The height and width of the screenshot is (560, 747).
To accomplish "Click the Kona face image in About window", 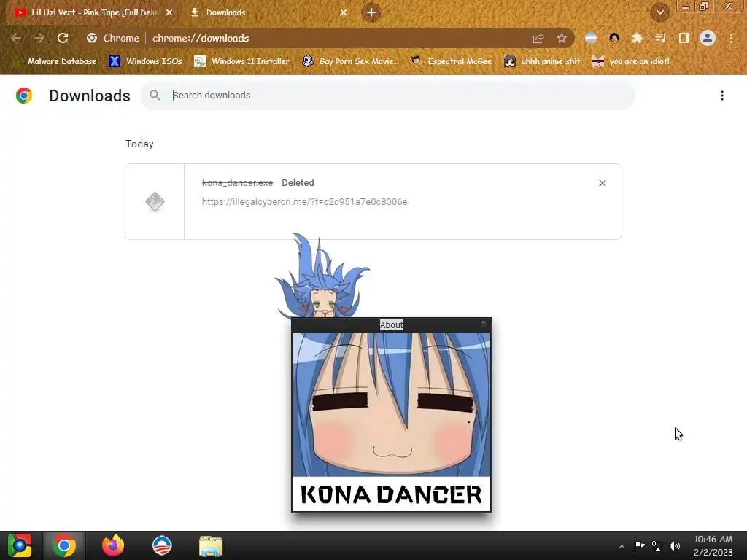I will pos(392,404).
